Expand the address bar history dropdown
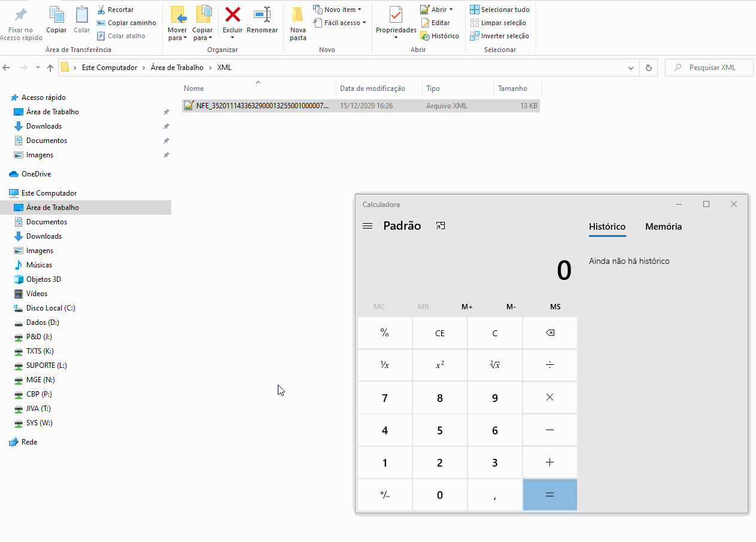Screen dimensions: 756x542 tap(630, 68)
